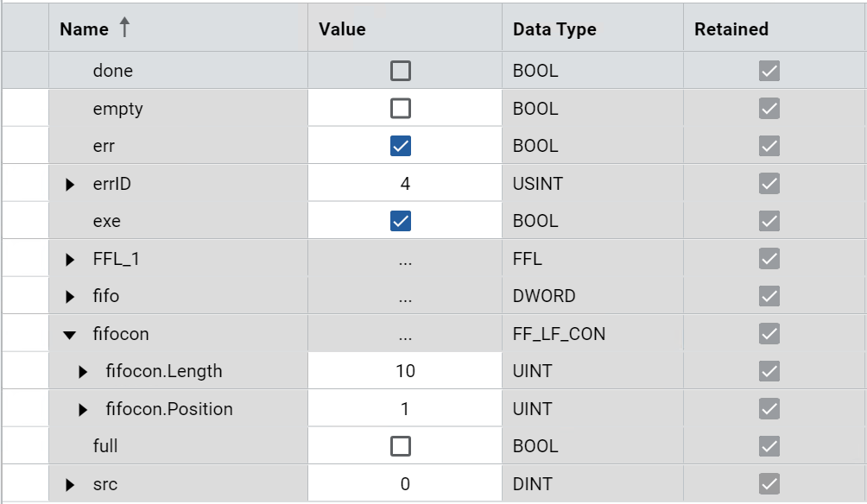Screen dimensions: 867x504
Task: Edit the errID value field
Action: (x=405, y=184)
